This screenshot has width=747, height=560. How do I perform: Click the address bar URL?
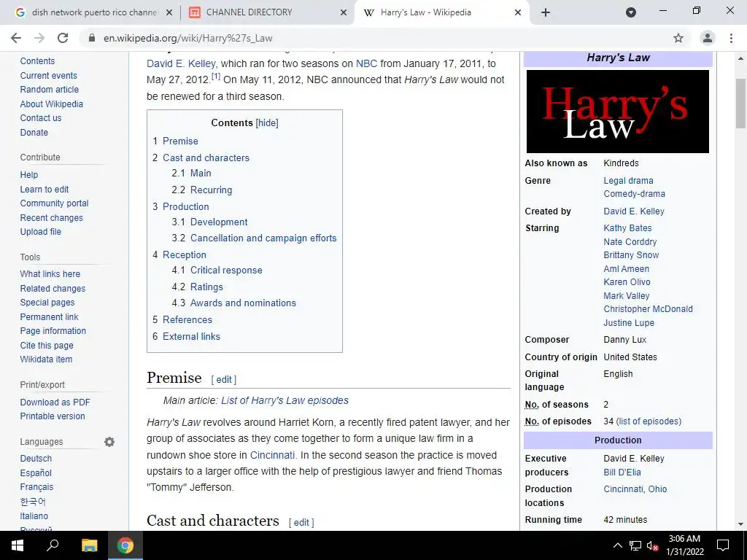pos(188,38)
